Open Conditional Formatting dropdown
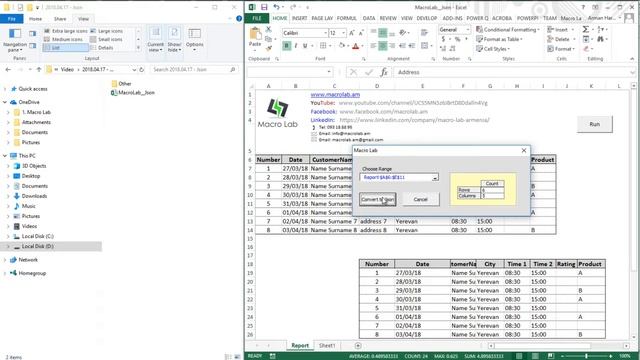 [508, 29]
